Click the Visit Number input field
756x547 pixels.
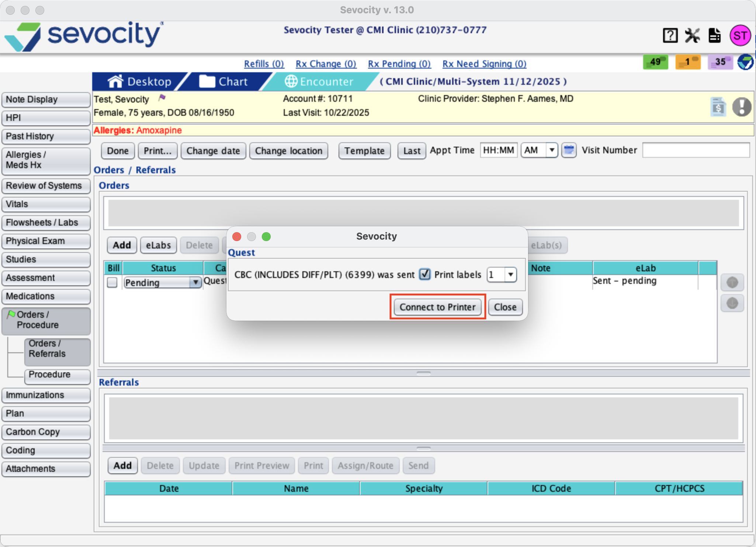(696, 150)
